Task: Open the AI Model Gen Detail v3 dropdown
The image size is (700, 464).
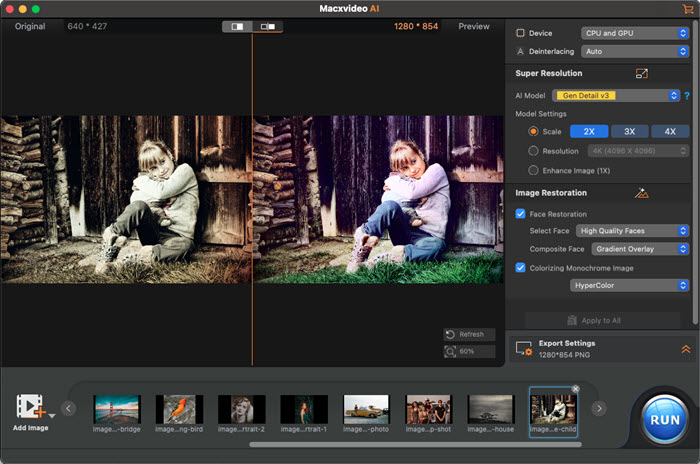Action: click(616, 96)
